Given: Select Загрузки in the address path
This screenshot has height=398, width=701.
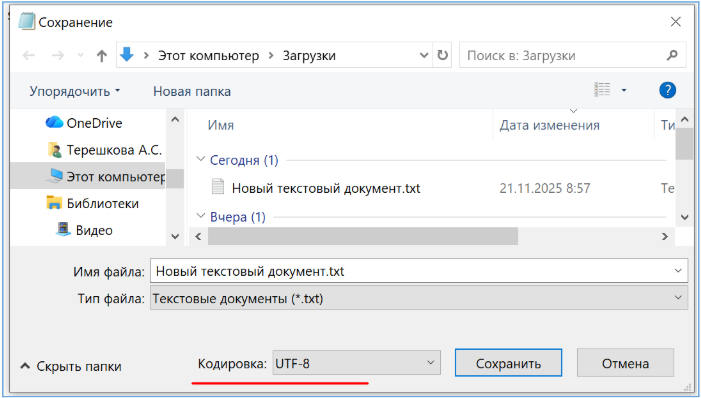Looking at the screenshot, I should [309, 55].
